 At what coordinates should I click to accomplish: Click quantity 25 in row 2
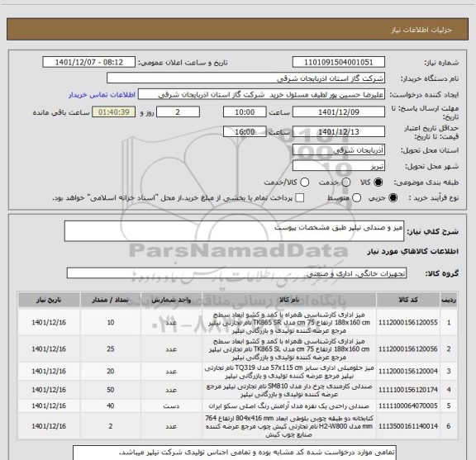click(111, 349)
